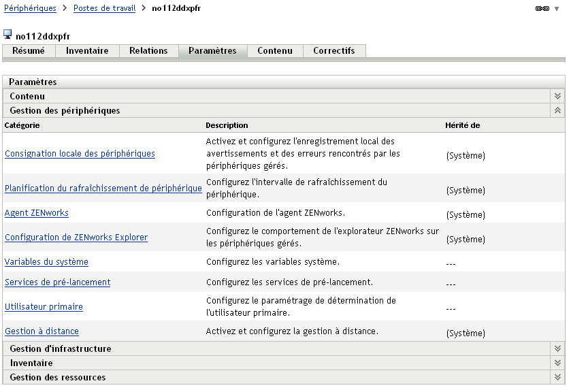The height and width of the screenshot is (392, 571).
Task: Expand the Inventaire settings section
Action: [x=557, y=363]
